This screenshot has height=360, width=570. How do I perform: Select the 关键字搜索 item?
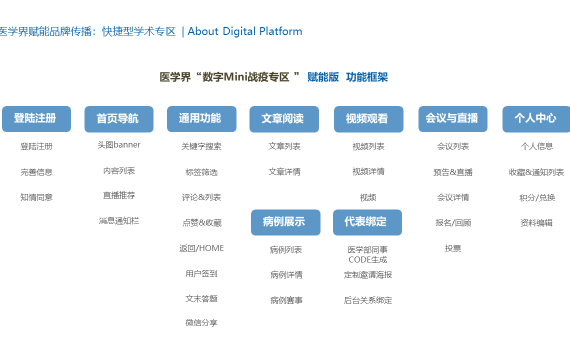[x=201, y=146]
